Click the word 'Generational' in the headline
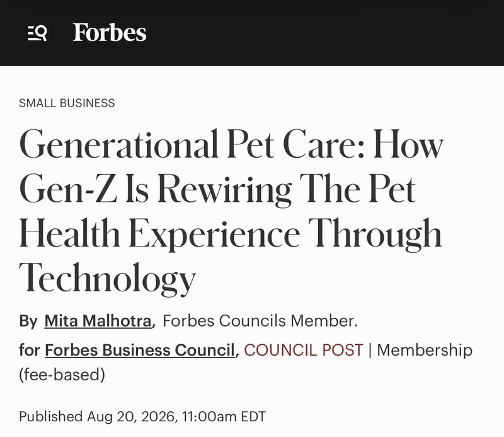Viewport: 504px width, 437px height. (x=119, y=144)
